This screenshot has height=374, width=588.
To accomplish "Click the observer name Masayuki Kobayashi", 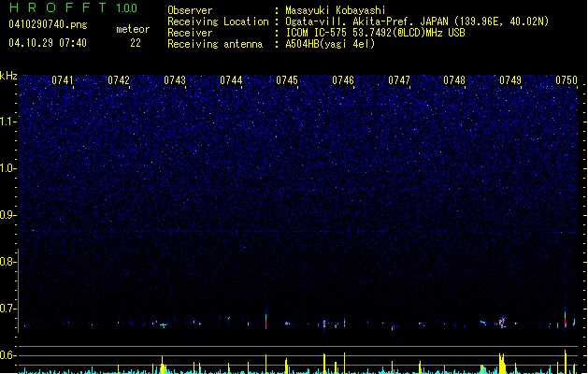I will coord(336,10).
